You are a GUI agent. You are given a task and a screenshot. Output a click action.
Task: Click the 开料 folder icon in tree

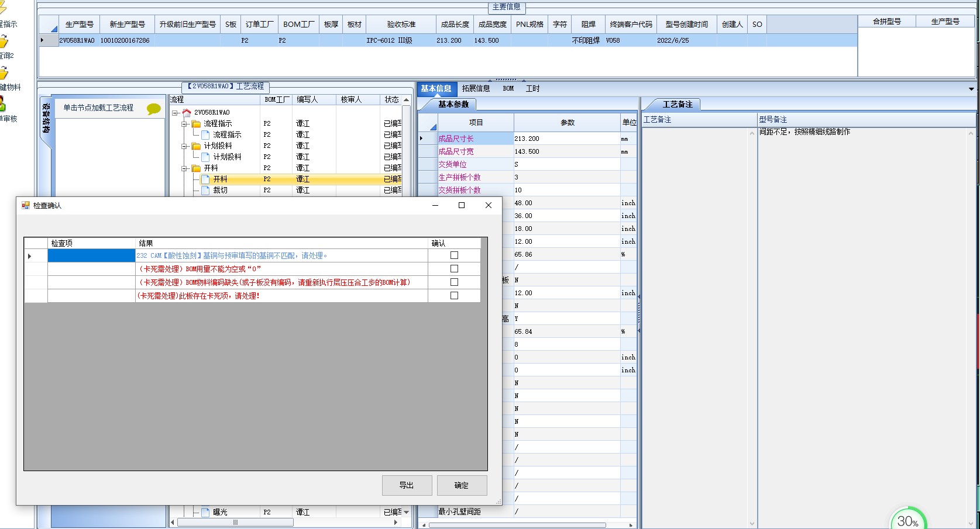tap(197, 168)
